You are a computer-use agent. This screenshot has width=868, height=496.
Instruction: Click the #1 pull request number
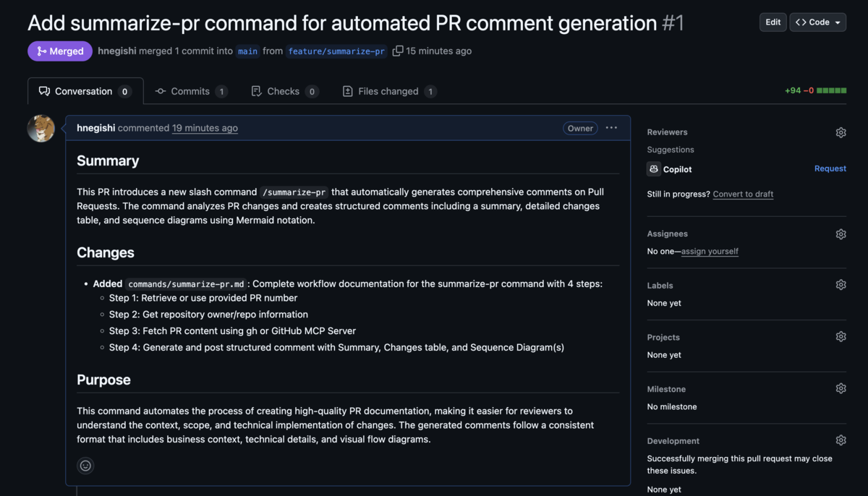tap(673, 22)
